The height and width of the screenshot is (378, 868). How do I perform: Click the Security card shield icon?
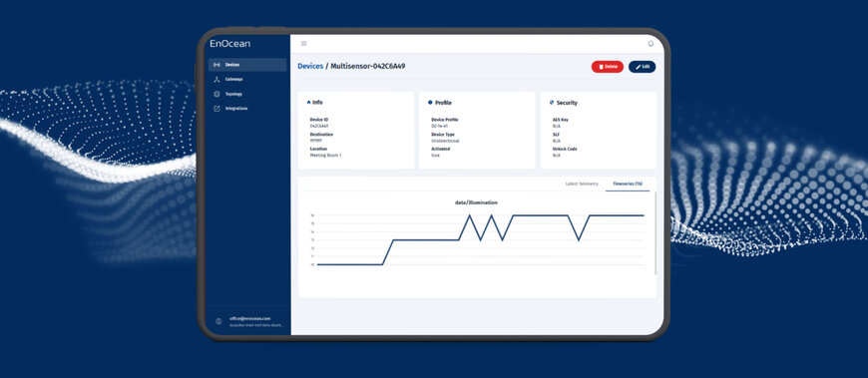pyautogui.click(x=552, y=103)
